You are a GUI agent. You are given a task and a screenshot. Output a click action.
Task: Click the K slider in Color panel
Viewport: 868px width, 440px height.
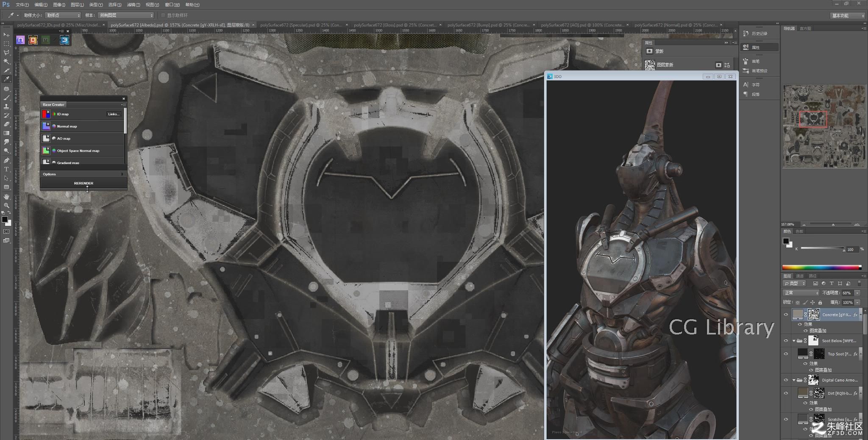pos(822,249)
